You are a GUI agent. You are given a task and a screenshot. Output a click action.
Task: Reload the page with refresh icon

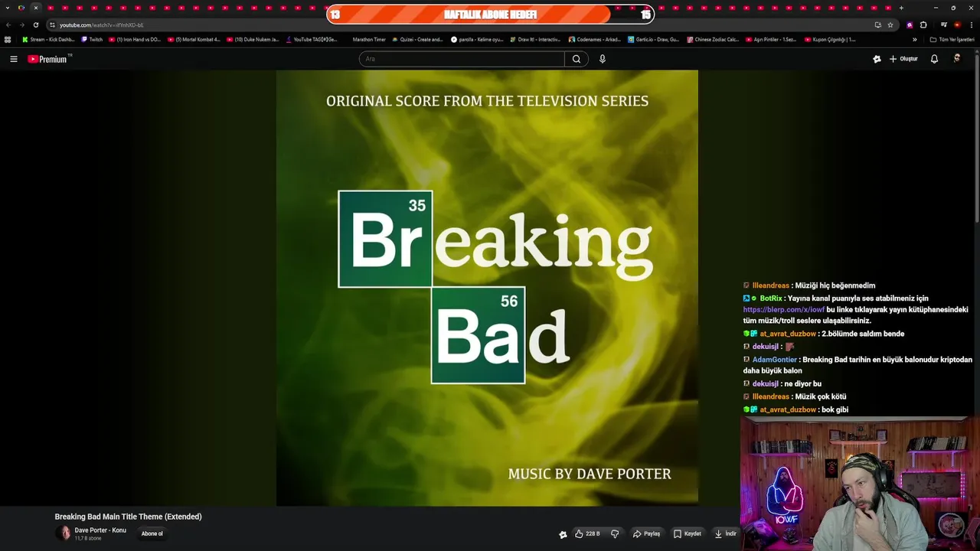[x=35, y=24]
